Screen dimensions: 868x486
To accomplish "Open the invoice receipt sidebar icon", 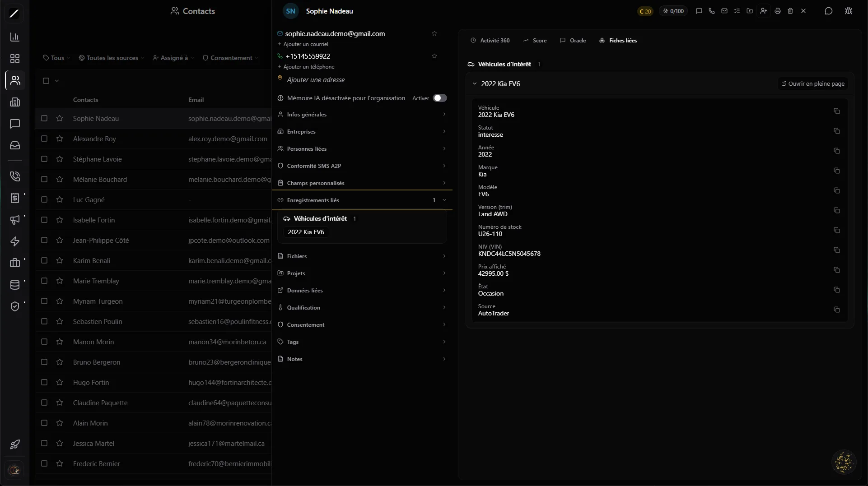I will 15,198.
